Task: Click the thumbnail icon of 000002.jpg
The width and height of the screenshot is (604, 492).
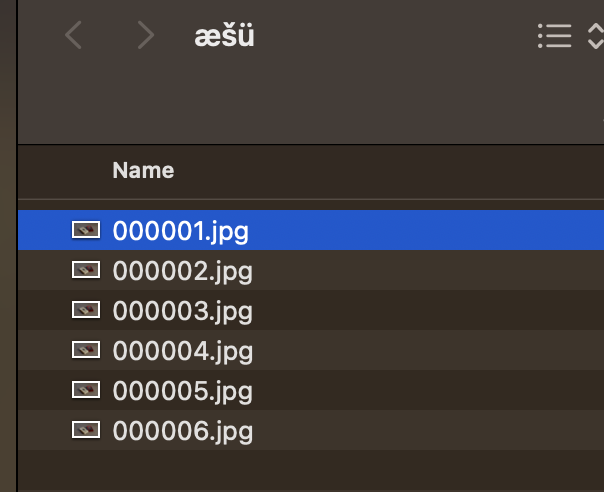Action: pos(87,271)
